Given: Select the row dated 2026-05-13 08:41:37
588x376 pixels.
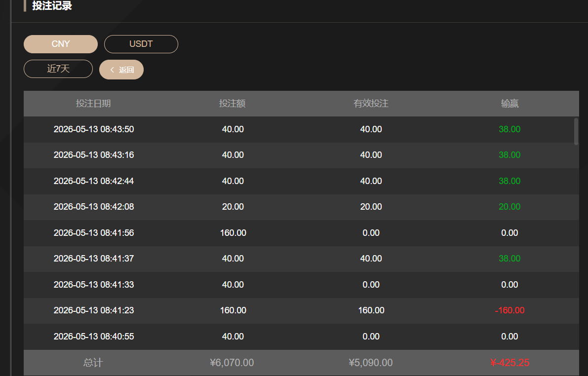Looking at the screenshot, I should click(301, 259).
